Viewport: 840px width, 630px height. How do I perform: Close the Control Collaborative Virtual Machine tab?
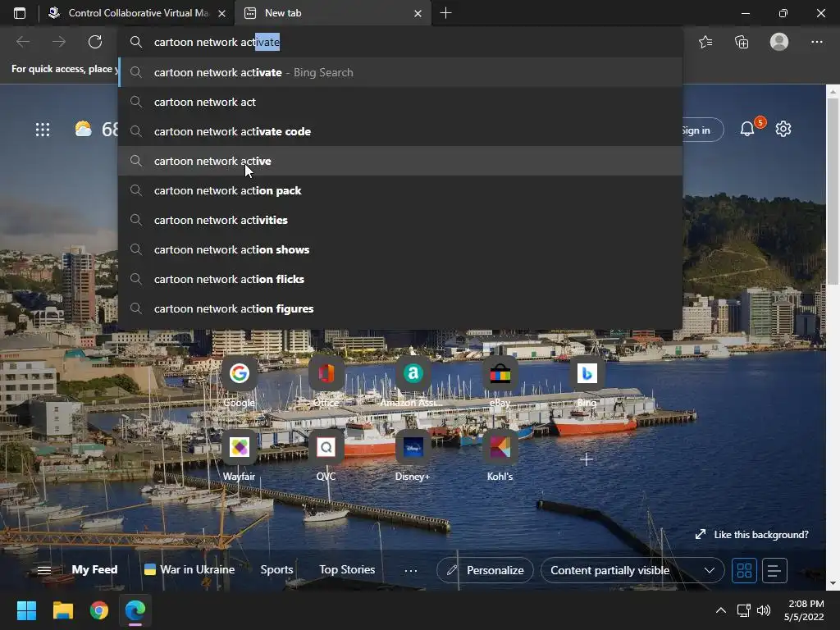coord(221,13)
